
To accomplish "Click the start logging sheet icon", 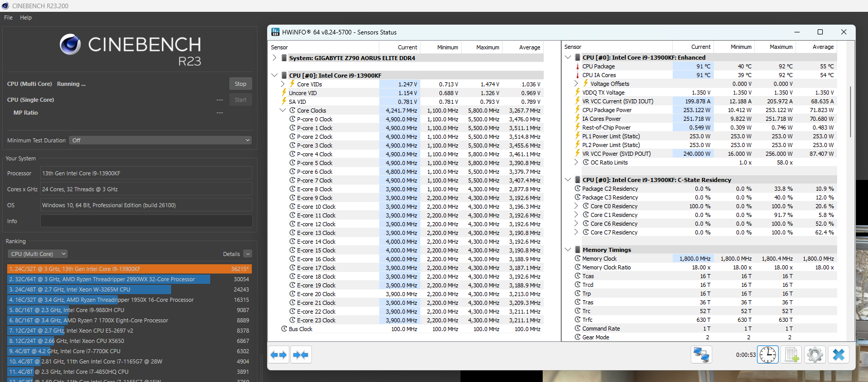I will pyautogui.click(x=791, y=355).
